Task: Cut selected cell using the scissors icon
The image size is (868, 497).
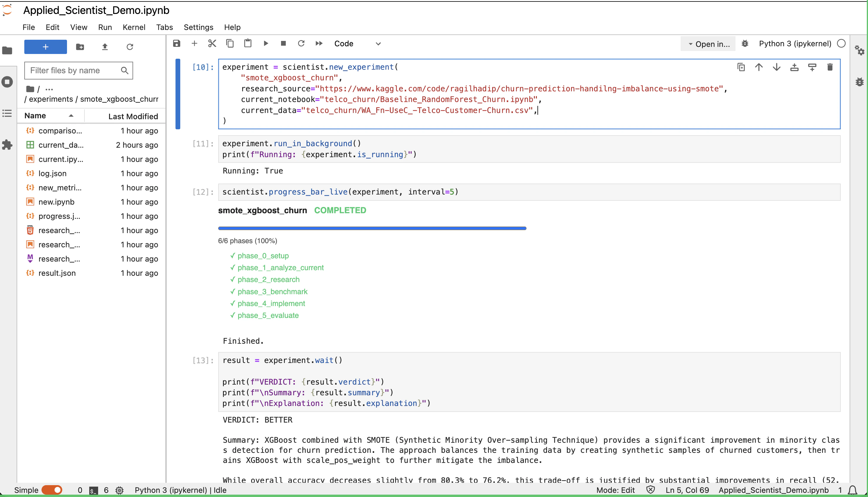Action: [212, 43]
